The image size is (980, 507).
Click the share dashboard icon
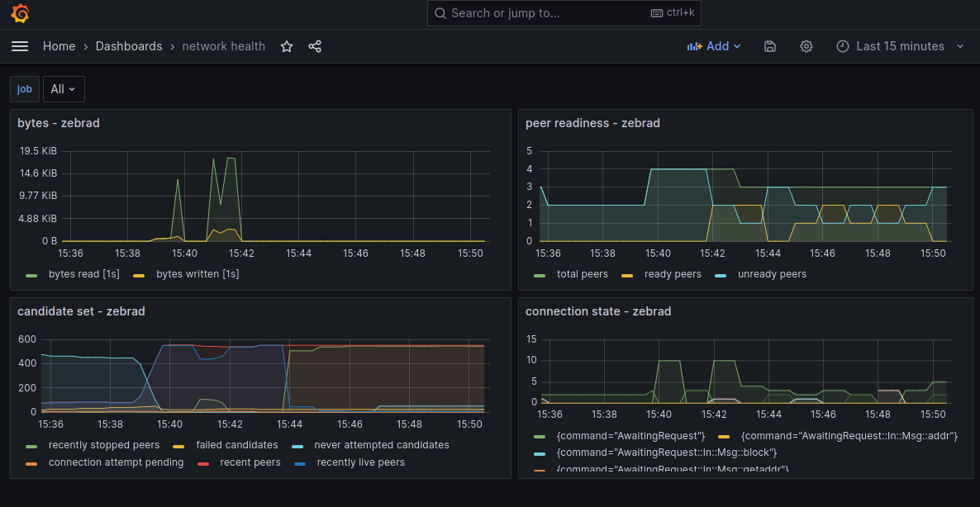(x=315, y=46)
